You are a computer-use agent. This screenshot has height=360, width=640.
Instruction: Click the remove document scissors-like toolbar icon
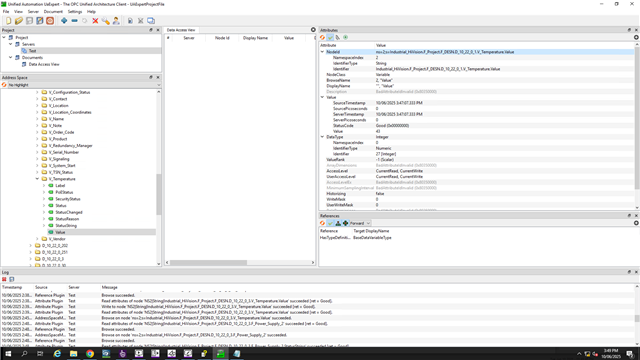pyautogui.click(x=140, y=20)
